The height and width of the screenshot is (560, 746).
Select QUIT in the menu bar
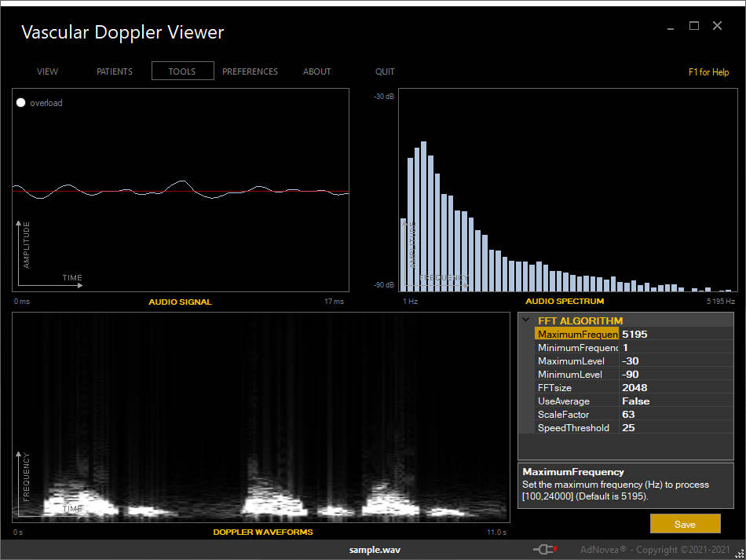tap(385, 71)
